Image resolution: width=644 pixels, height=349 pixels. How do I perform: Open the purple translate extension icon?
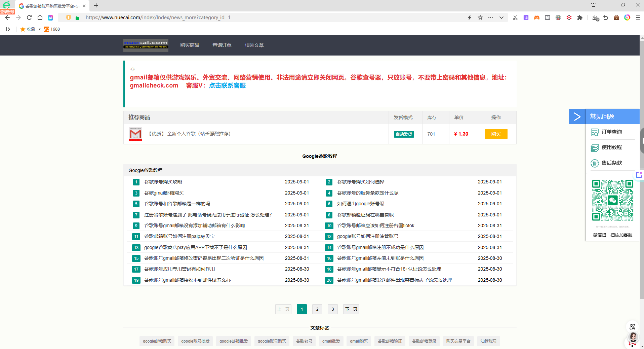coord(526,18)
